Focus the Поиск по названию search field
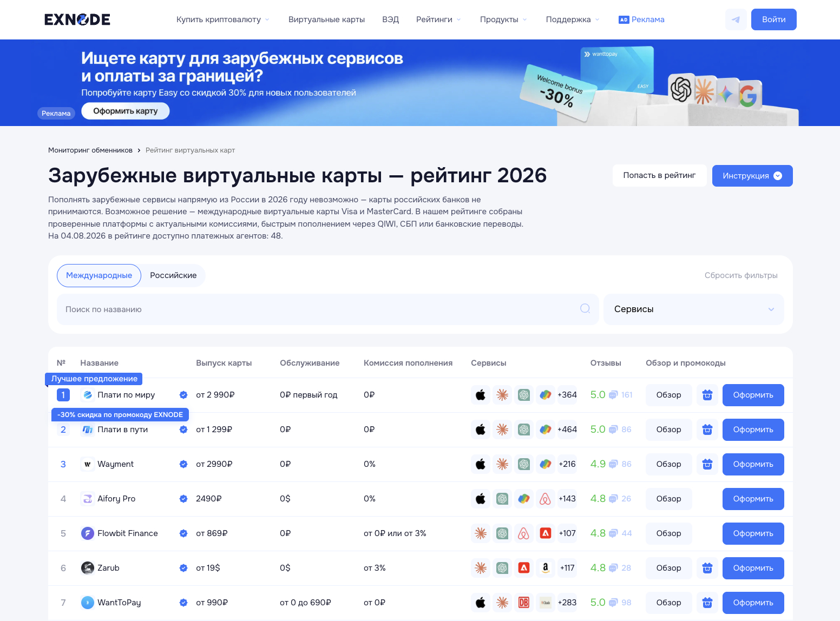This screenshot has height=621, width=840. pos(327,309)
